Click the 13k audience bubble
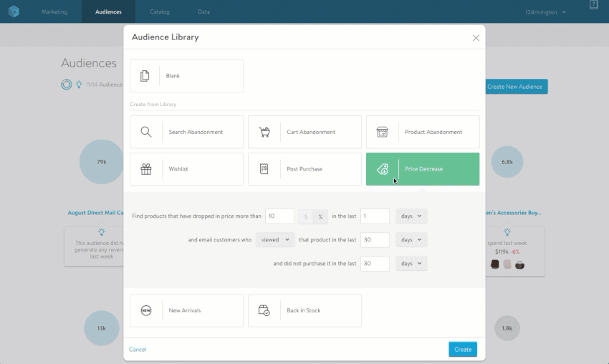Image resolution: width=609 pixels, height=364 pixels. pyautogui.click(x=101, y=328)
